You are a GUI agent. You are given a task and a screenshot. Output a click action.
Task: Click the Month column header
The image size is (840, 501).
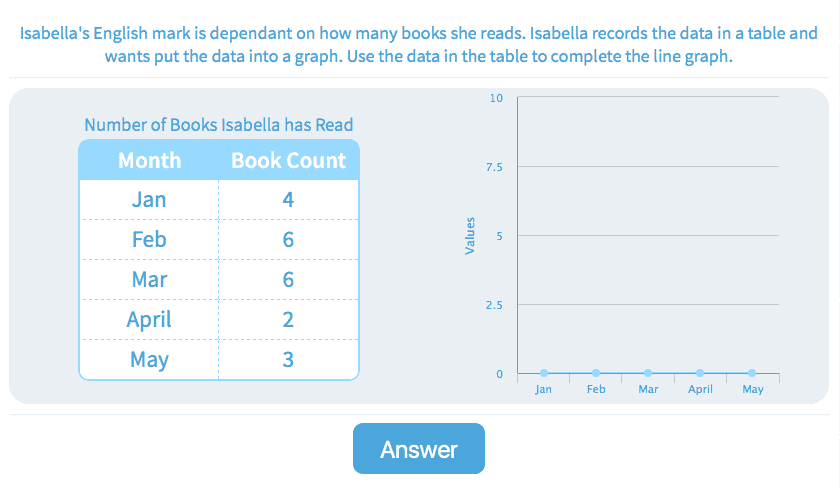[x=149, y=160]
